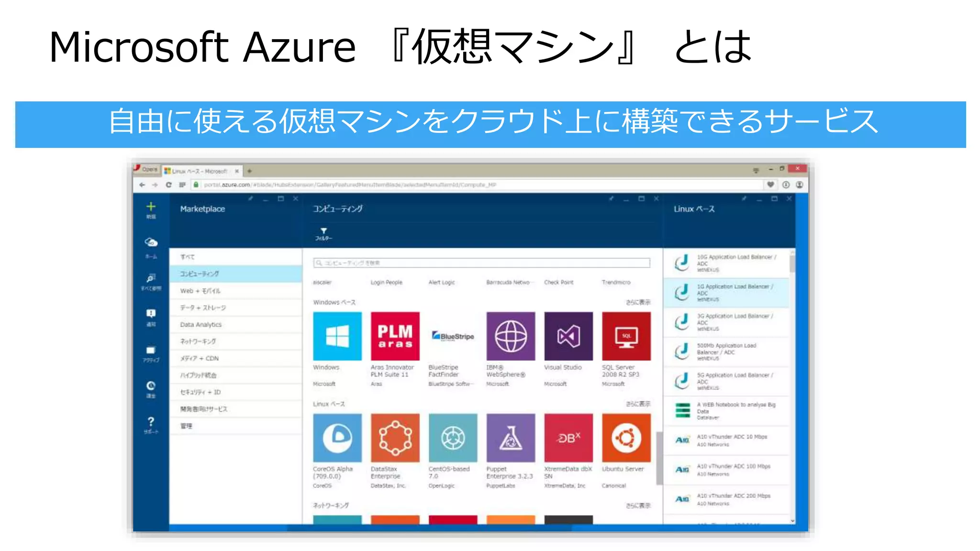Select 5G Application Load Balancer / ADC item
The image size is (980, 551).
coord(726,381)
